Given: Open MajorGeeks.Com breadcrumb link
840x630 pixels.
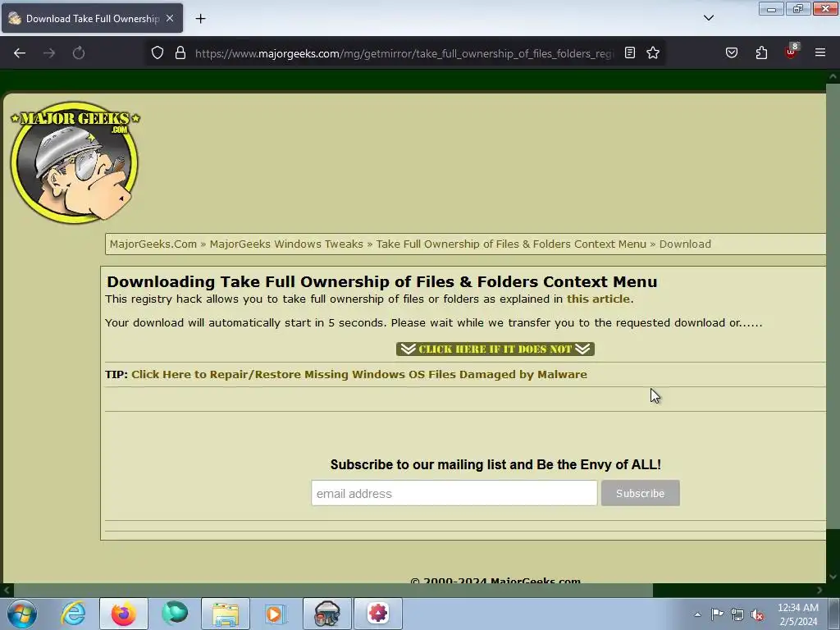Looking at the screenshot, I should tap(153, 244).
